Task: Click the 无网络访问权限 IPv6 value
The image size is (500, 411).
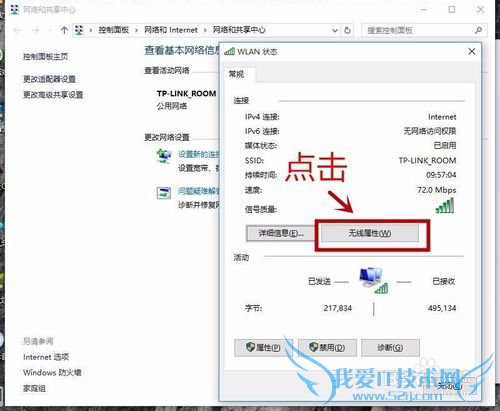Action: (x=430, y=131)
